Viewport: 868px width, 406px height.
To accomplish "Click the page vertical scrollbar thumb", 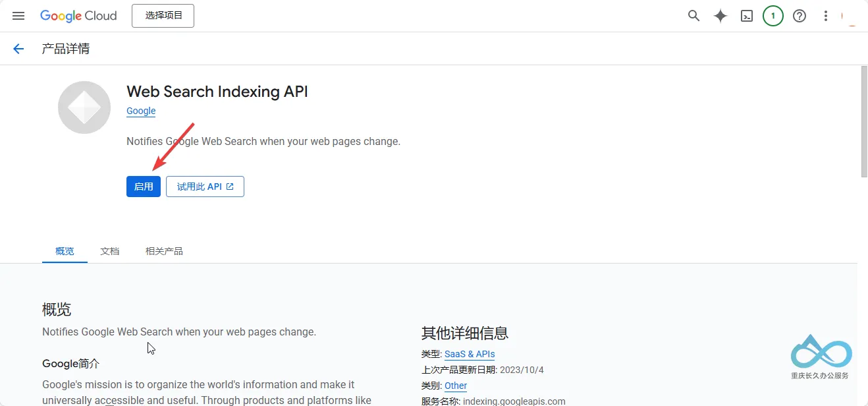I will [x=864, y=121].
